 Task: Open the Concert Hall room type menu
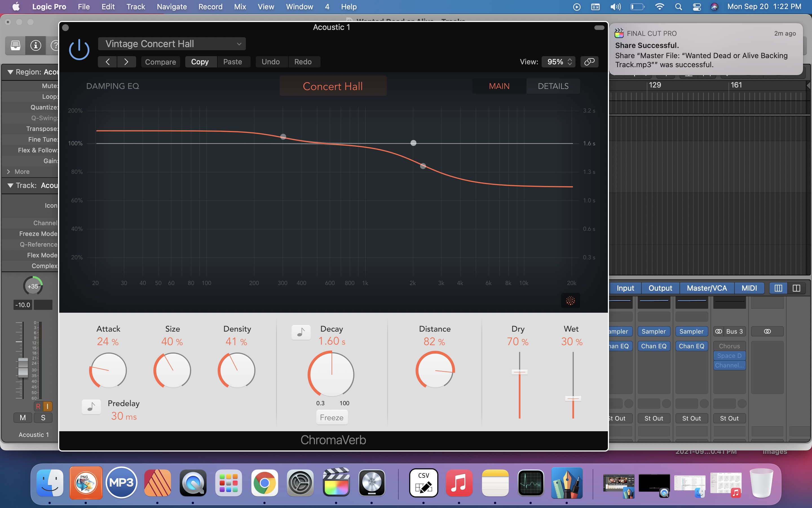333,86
